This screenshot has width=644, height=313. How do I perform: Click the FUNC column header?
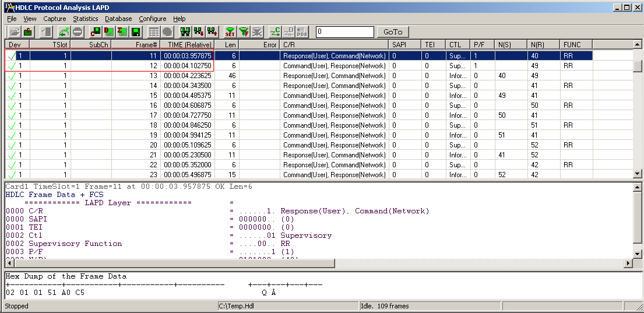[x=576, y=44]
